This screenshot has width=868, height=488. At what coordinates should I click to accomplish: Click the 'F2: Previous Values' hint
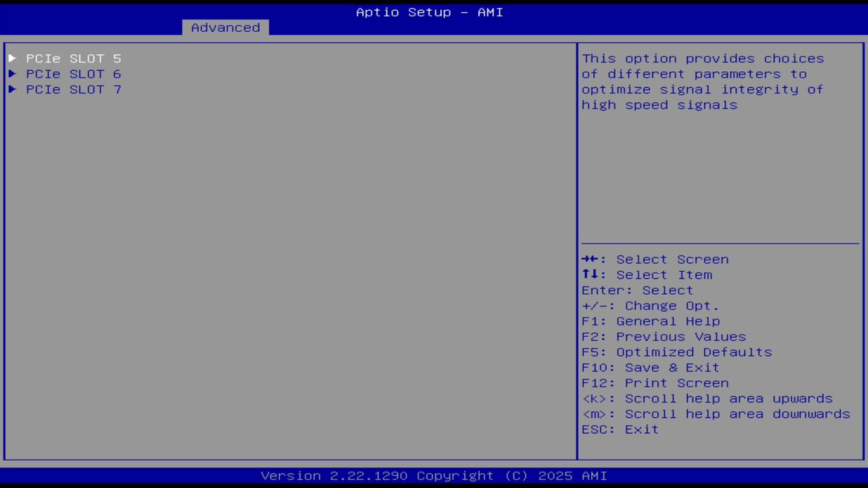pos(664,337)
